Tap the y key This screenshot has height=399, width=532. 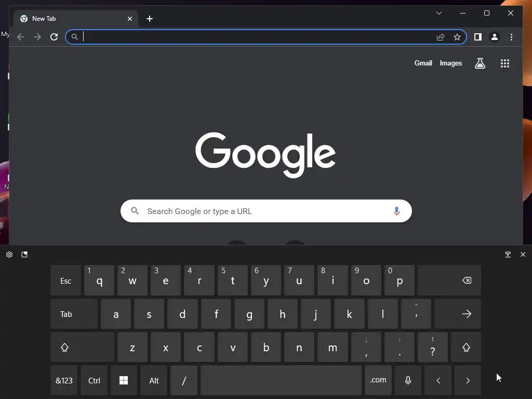[265, 280]
